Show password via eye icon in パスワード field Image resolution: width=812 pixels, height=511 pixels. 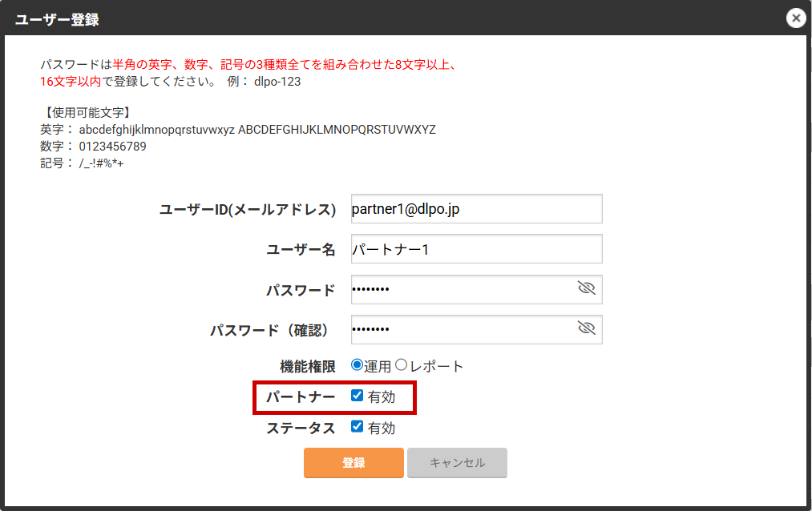tap(586, 288)
